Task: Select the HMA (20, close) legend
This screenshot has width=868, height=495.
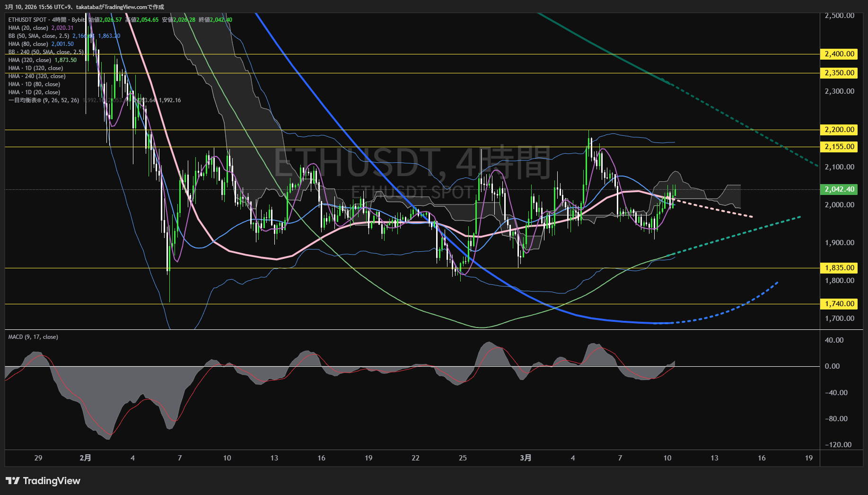Action: pyautogui.click(x=29, y=28)
